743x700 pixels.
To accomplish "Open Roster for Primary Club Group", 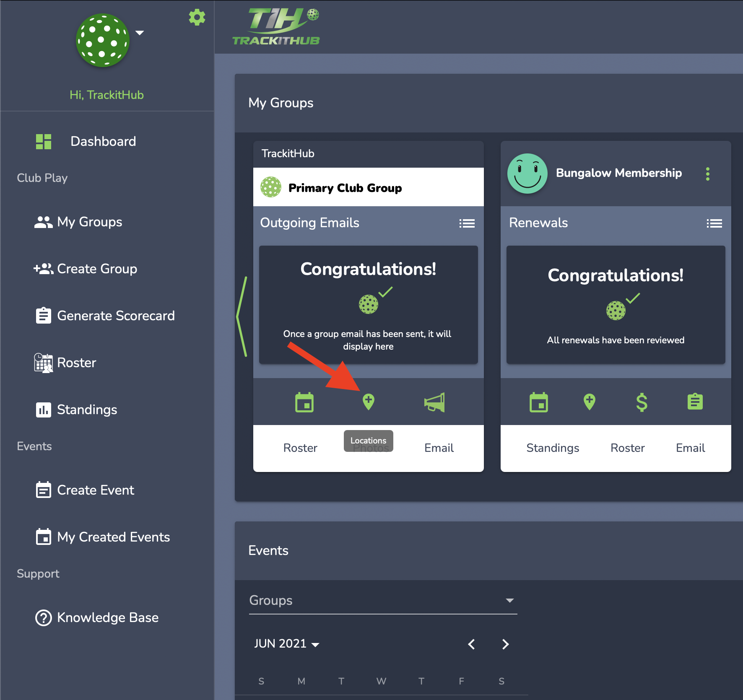I will coord(300,448).
